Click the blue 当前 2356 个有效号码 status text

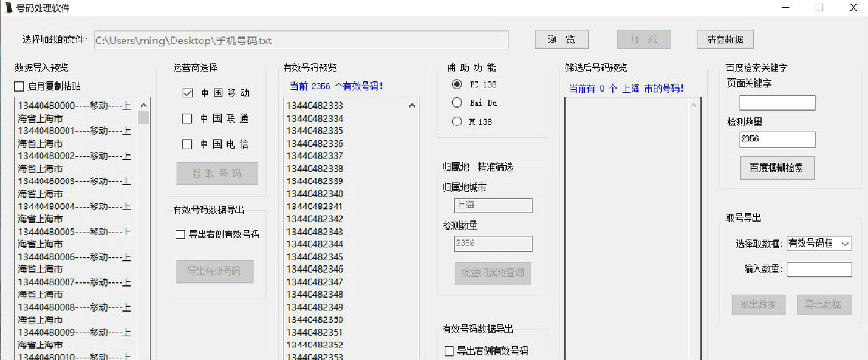[337, 86]
